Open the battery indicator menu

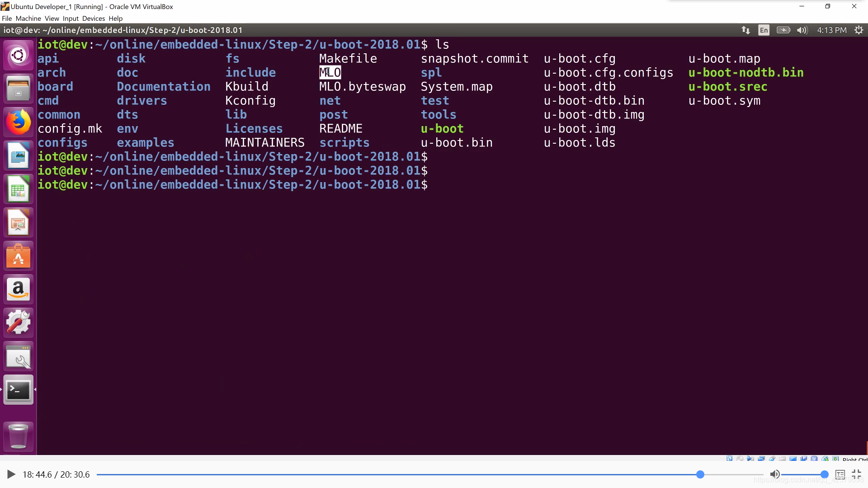[783, 30]
